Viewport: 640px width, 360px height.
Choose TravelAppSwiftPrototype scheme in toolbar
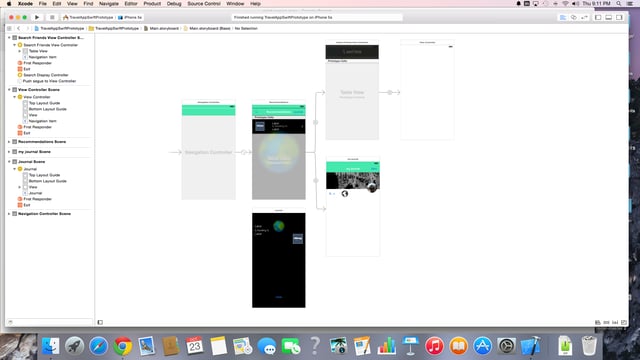pyautogui.click(x=88, y=18)
